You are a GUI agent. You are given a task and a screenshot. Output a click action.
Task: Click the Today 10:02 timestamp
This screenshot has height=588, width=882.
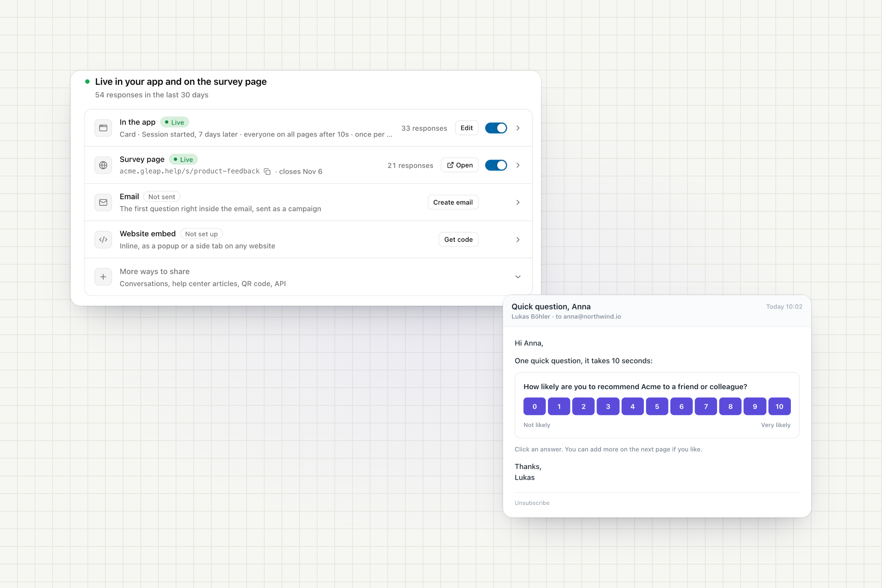click(784, 307)
